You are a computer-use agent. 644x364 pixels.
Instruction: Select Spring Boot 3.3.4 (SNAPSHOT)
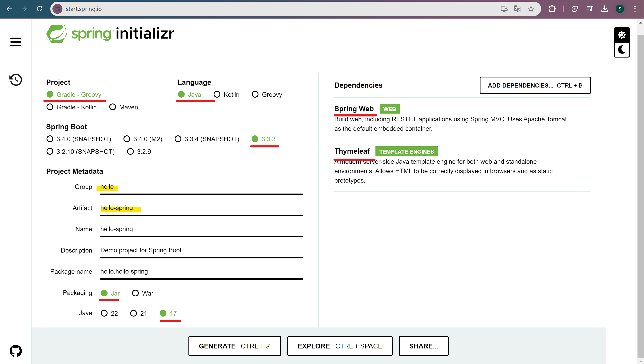click(207, 139)
